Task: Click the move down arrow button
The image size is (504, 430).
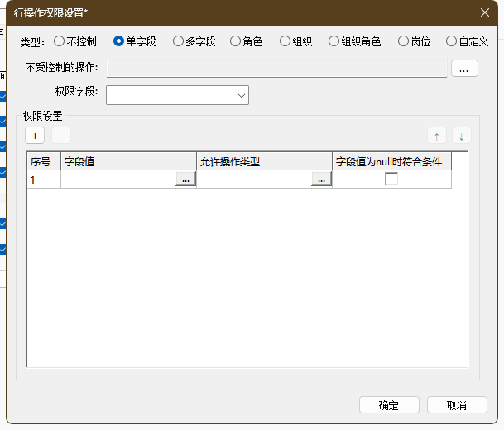Action: (x=461, y=136)
